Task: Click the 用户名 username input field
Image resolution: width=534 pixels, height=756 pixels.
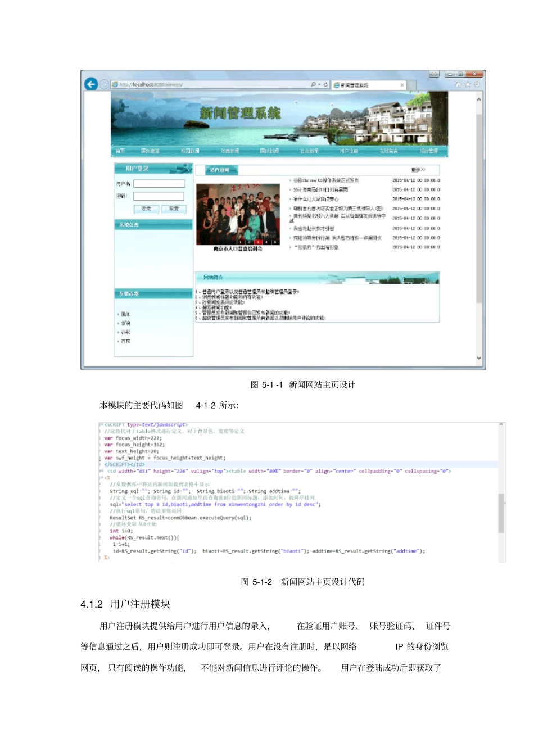Action: pos(159,184)
